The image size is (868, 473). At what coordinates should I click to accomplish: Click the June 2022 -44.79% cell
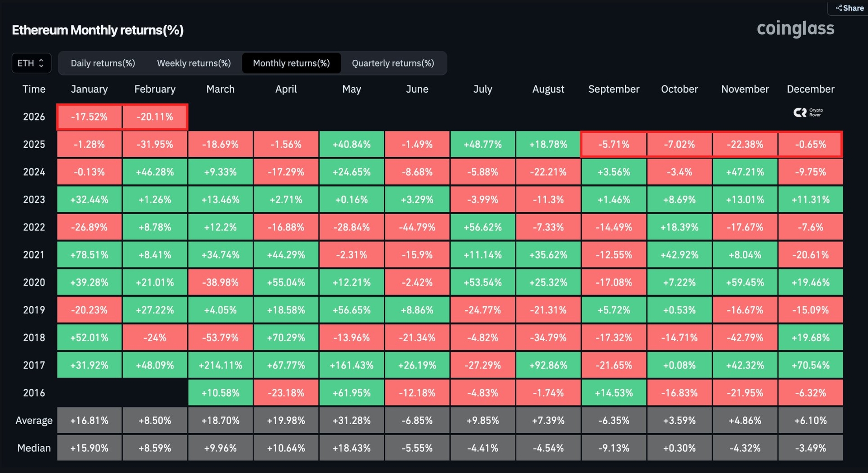[417, 227]
